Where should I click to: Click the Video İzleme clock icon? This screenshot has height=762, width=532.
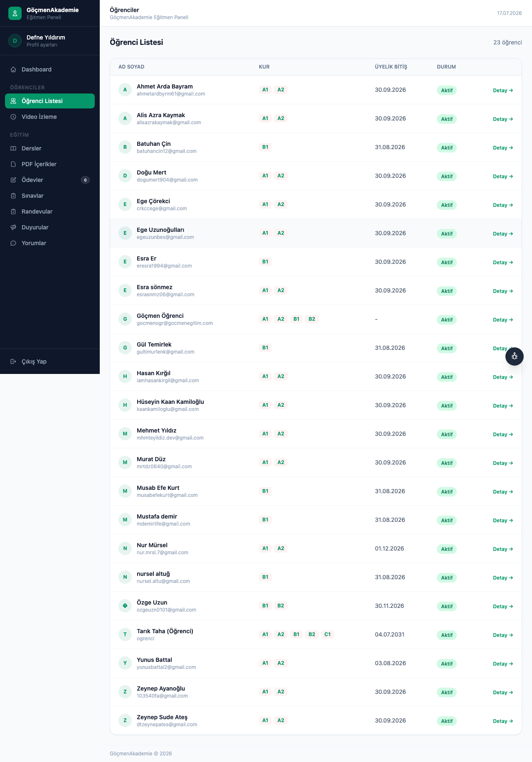[13, 117]
